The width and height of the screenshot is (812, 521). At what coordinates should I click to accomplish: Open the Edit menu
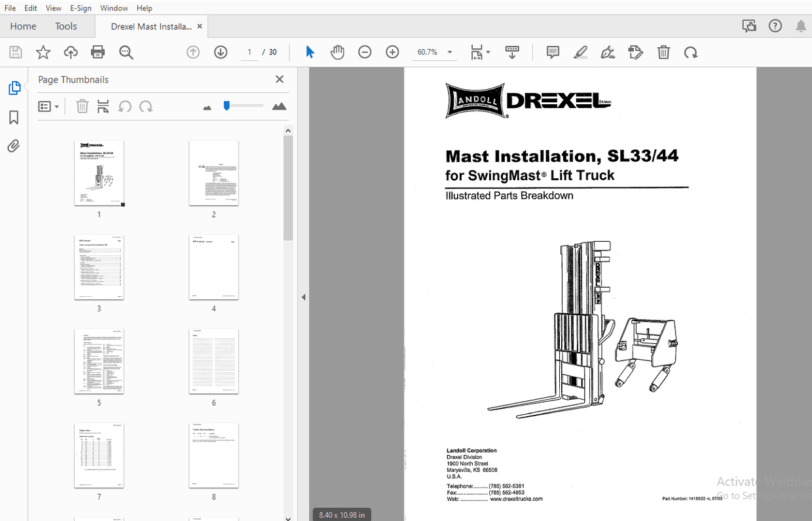(31, 8)
